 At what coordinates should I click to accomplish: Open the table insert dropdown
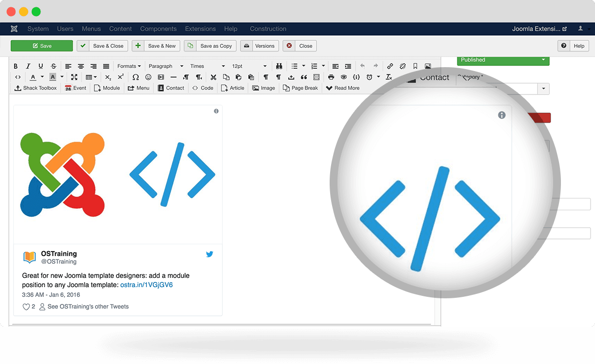[x=91, y=77]
